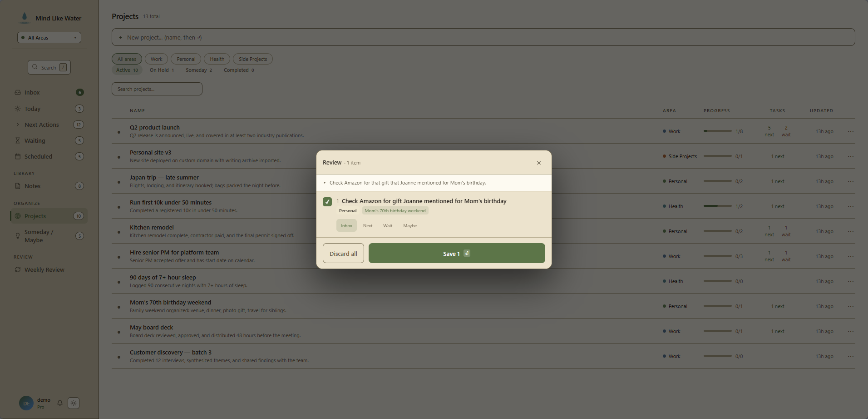Open Notes in the library
Image resolution: width=868 pixels, height=419 pixels.
click(49, 186)
